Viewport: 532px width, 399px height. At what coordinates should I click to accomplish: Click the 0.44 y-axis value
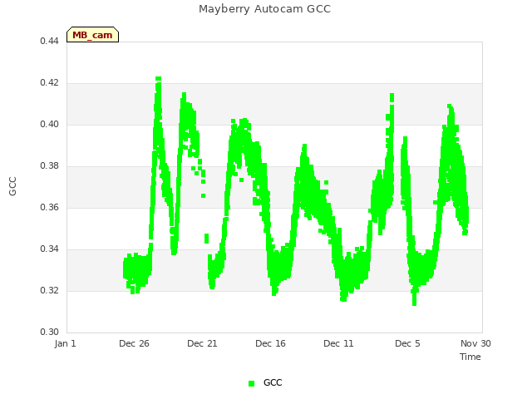[50, 41]
